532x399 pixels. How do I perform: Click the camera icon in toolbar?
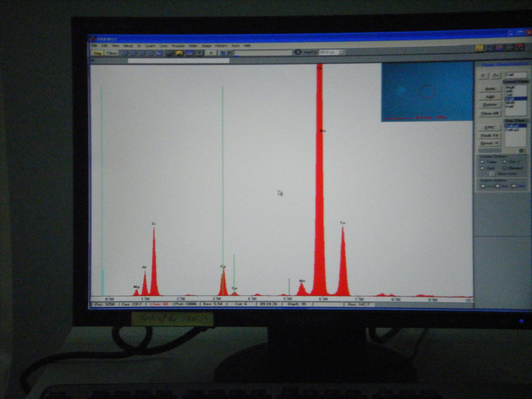point(170,53)
